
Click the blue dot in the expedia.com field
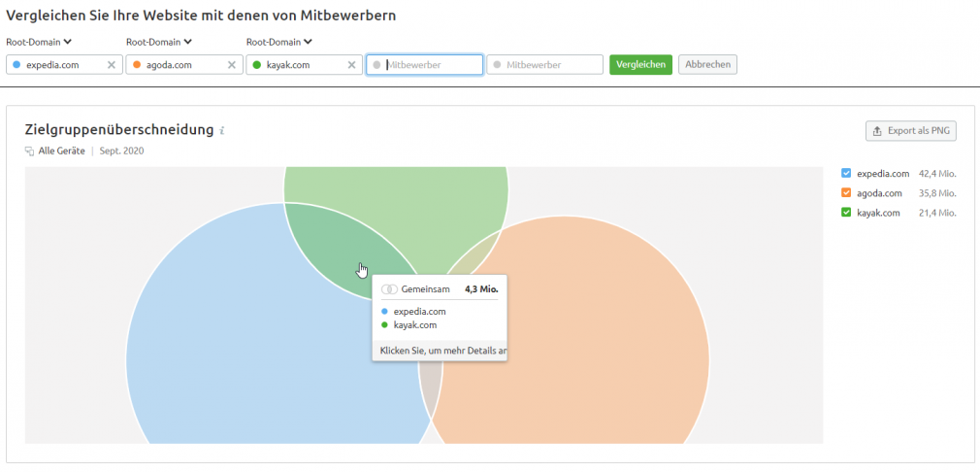tap(16, 64)
